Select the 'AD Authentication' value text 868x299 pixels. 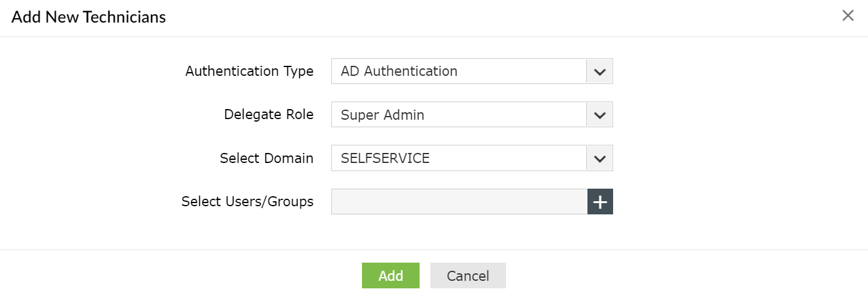pyautogui.click(x=399, y=71)
